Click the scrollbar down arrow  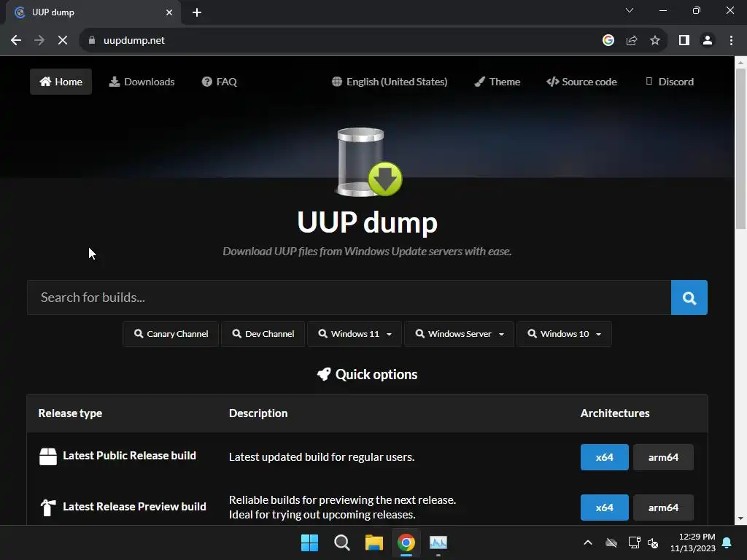(x=740, y=518)
